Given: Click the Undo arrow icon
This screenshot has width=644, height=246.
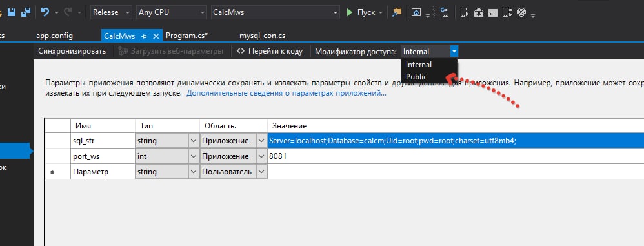Looking at the screenshot, I should [45, 12].
